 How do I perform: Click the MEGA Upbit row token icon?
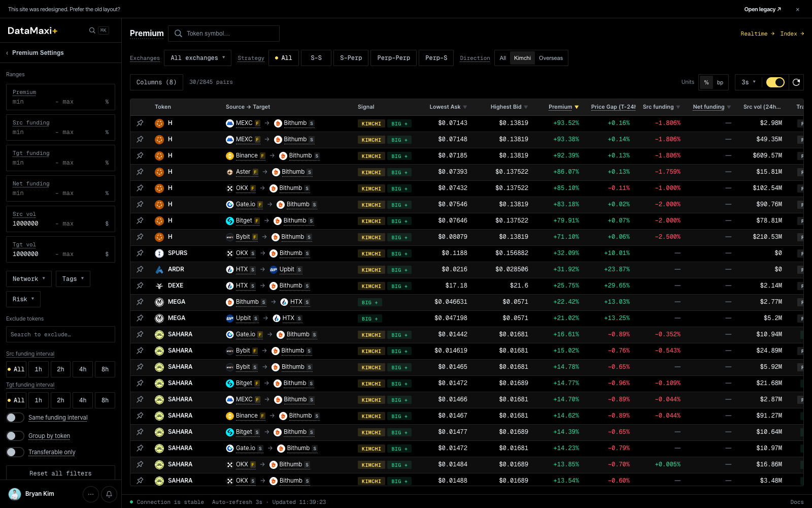159,318
